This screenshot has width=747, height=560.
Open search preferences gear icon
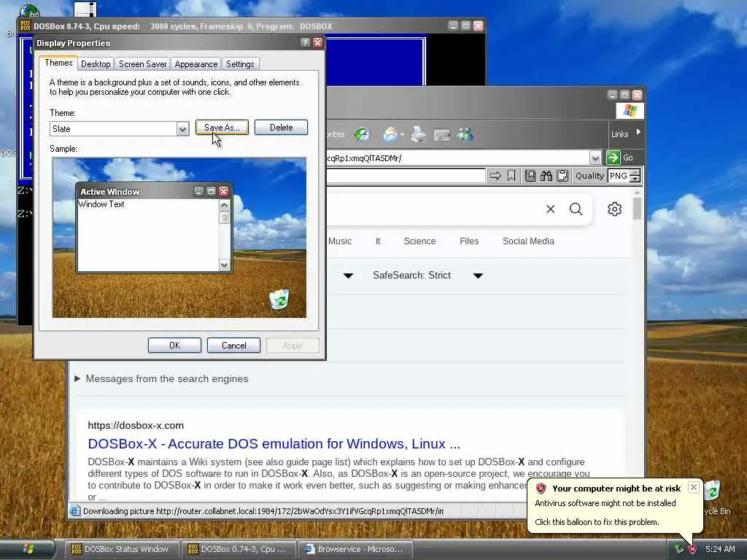coord(614,209)
